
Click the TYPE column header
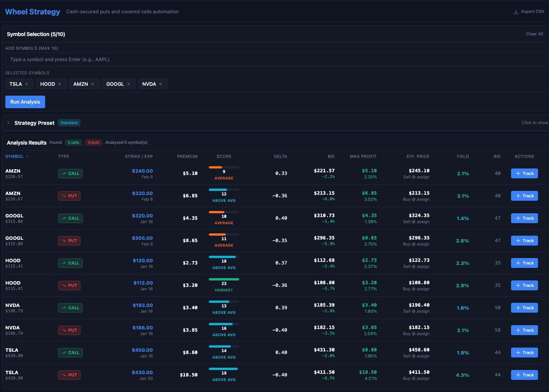point(63,156)
